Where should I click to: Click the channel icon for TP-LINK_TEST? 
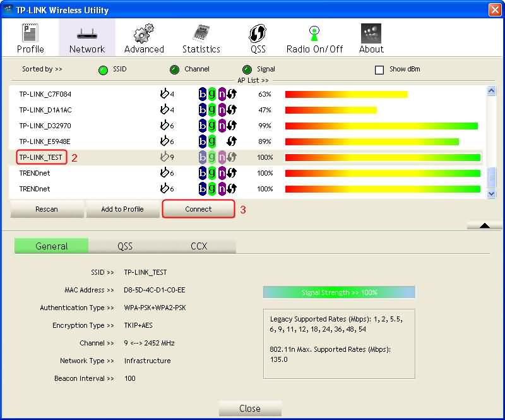pos(165,157)
